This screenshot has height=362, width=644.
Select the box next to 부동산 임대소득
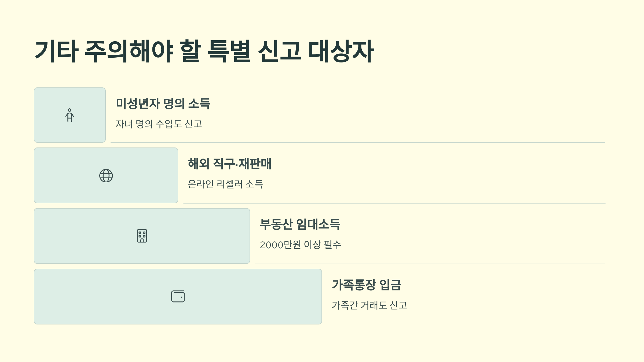(142, 236)
